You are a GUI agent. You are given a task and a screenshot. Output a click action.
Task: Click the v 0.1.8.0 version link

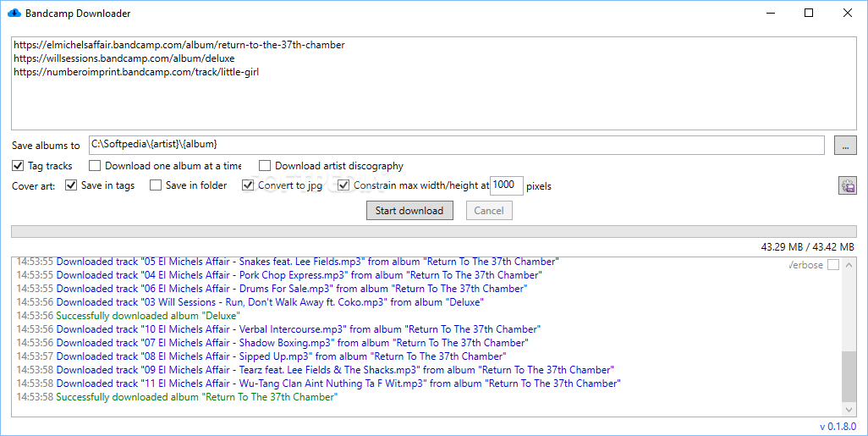click(838, 427)
